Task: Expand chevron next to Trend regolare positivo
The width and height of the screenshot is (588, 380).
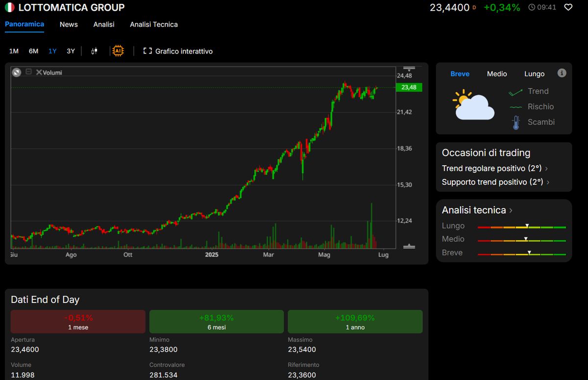Action: coord(546,168)
